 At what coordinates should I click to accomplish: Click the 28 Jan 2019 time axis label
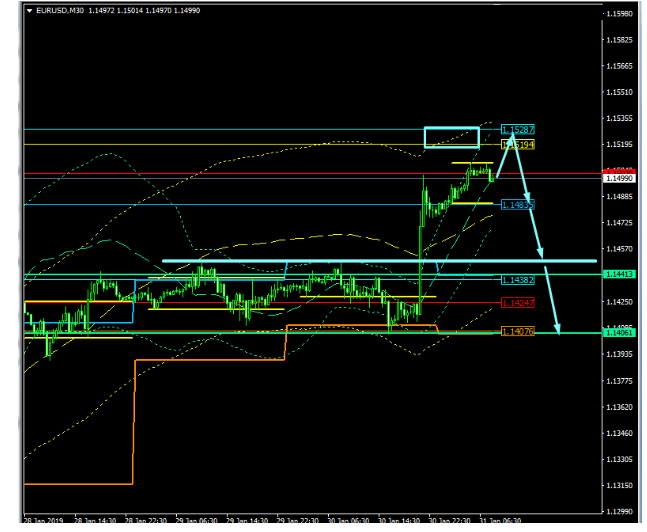(x=42, y=520)
